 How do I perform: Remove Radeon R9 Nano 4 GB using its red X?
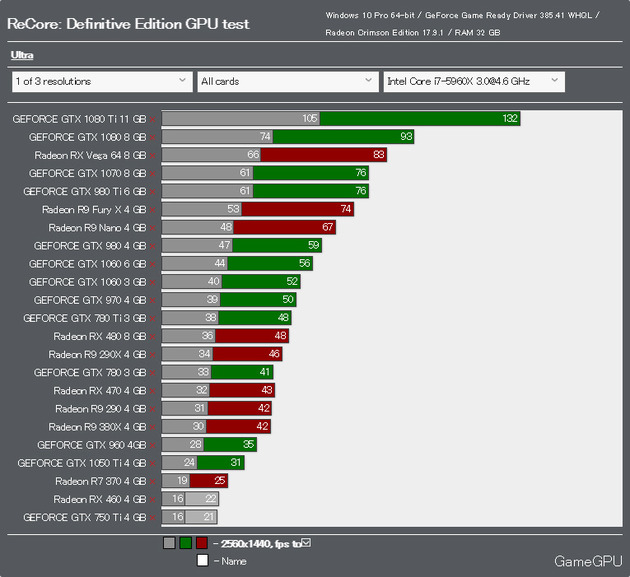pos(153,228)
